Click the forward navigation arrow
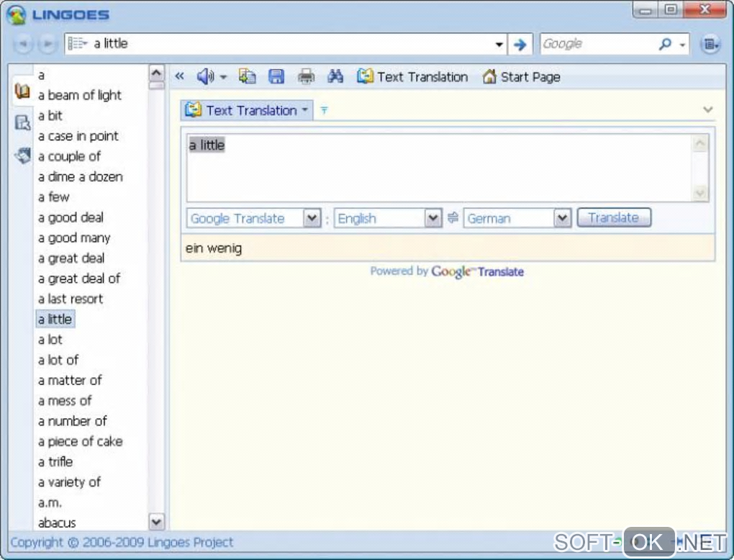This screenshot has height=560, width=734. point(47,44)
